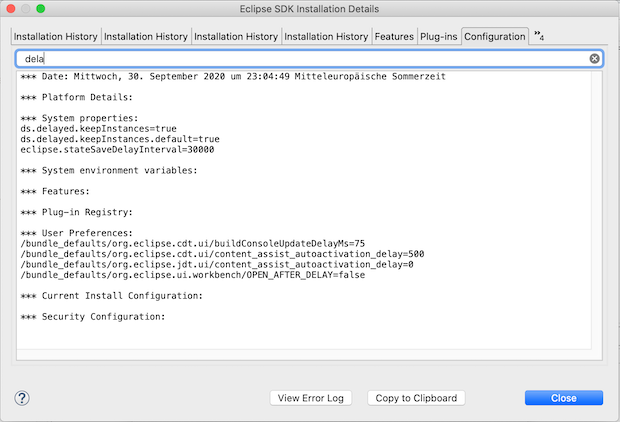
Task: Click 'eclipse.stateSaveDelayInterval=30000' line
Action: click(x=117, y=149)
